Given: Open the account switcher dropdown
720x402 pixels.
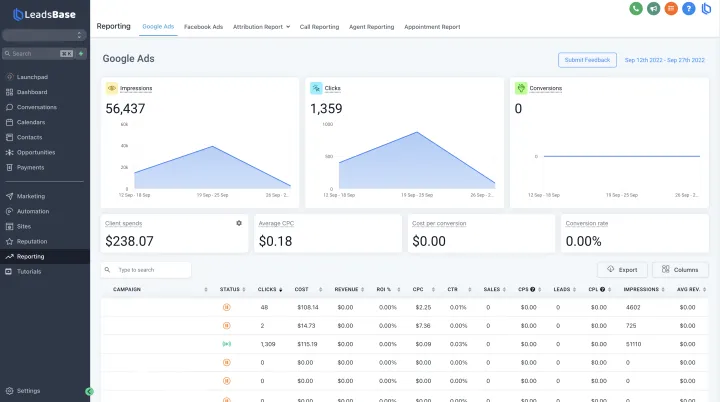Looking at the screenshot, I should tap(44, 35).
